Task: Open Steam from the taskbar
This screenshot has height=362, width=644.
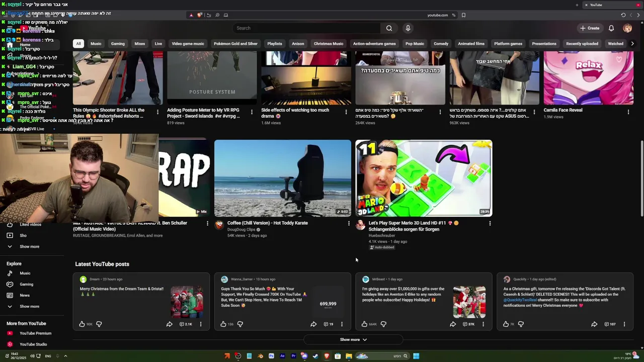Action: [x=315, y=356]
